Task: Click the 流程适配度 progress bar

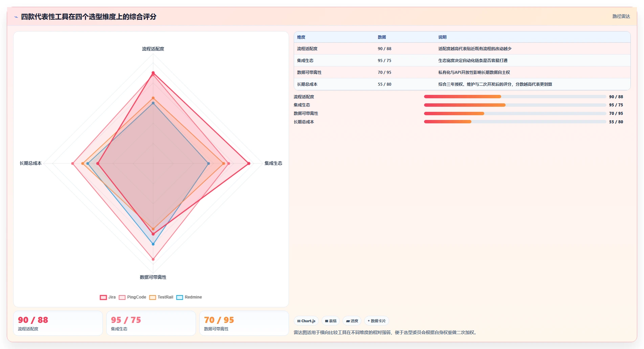Action: pos(515,97)
